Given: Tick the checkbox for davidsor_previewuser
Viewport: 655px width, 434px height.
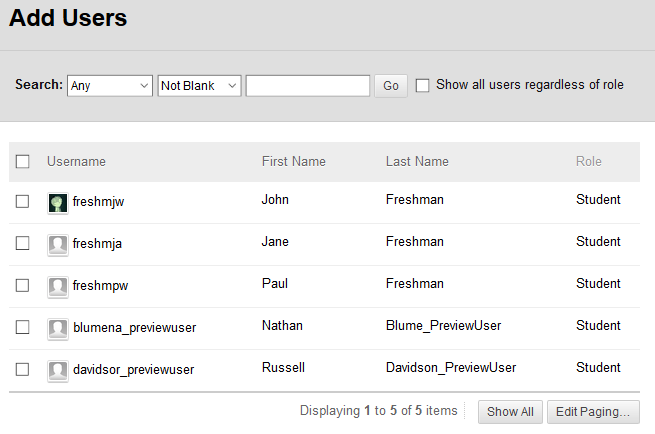Looking at the screenshot, I should pos(23,369).
